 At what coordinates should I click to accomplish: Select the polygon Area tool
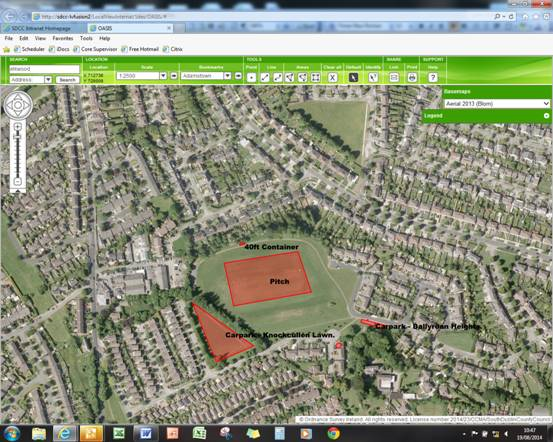click(x=290, y=78)
